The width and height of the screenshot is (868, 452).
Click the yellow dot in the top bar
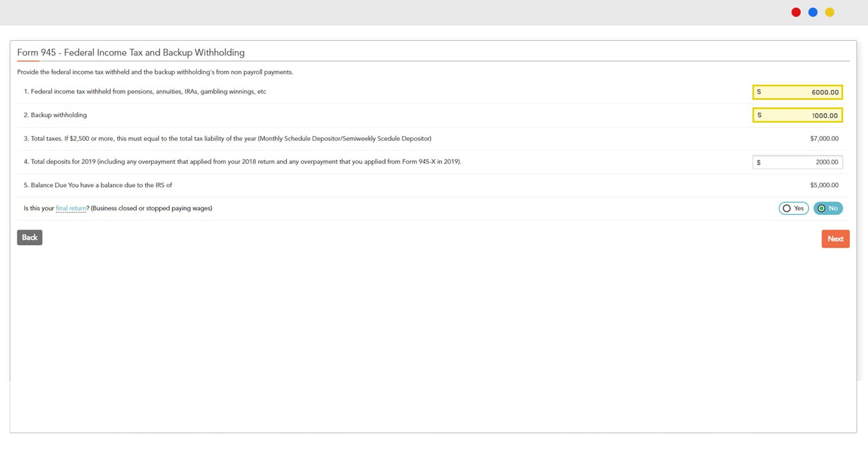point(829,12)
